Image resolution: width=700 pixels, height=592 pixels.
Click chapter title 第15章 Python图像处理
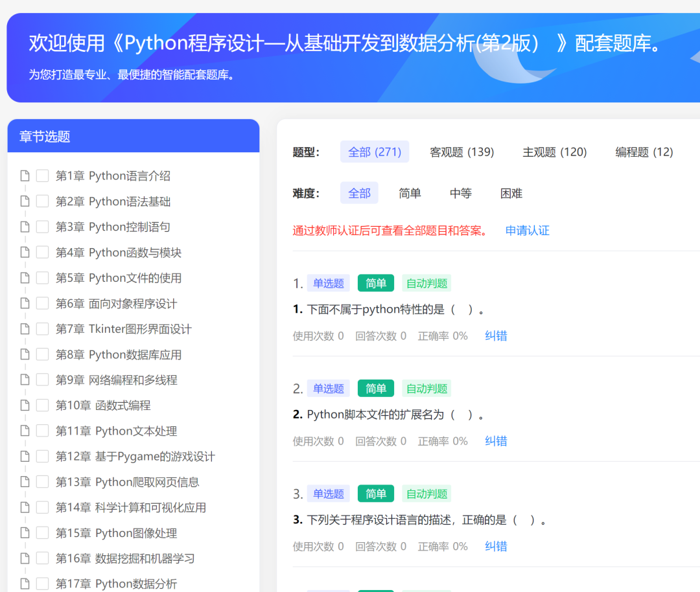[x=116, y=532]
